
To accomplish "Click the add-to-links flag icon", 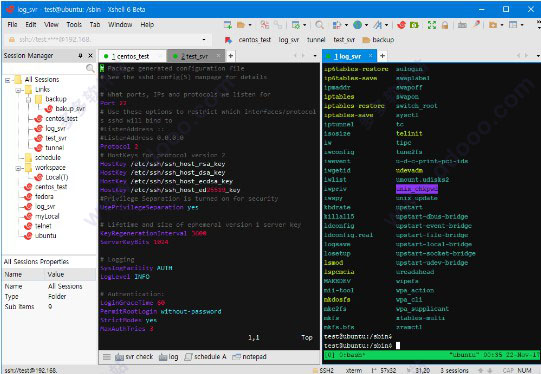I will (x=228, y=40).
